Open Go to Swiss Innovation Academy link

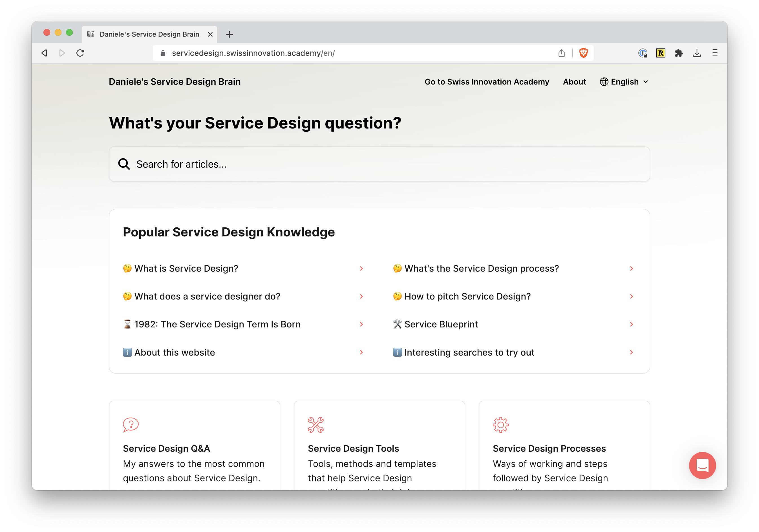pos(487,82)
